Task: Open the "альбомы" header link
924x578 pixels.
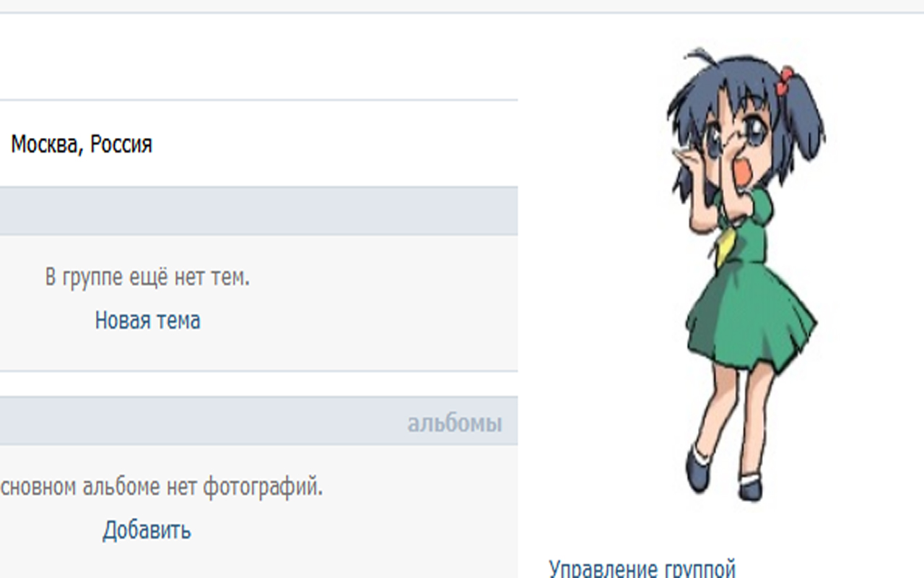Action: 454,423
